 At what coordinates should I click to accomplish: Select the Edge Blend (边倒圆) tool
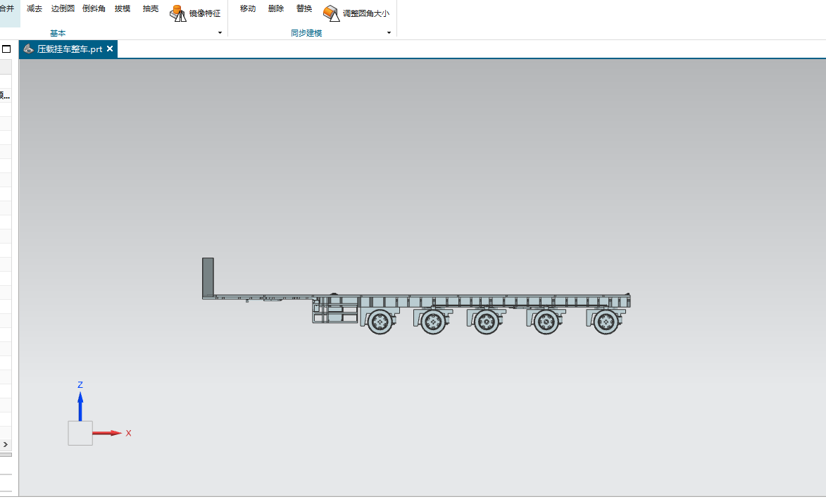coord(63,8)
